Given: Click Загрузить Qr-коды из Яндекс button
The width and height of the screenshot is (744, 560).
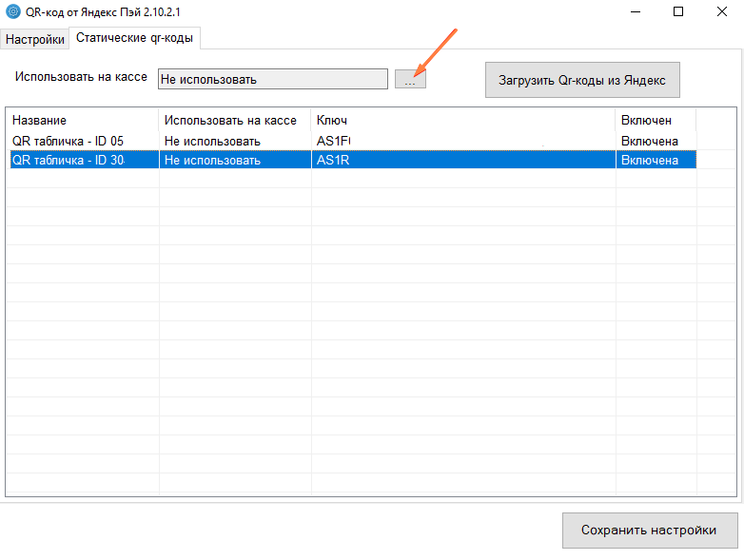Looking at the screenshot, I should [582, 81].
